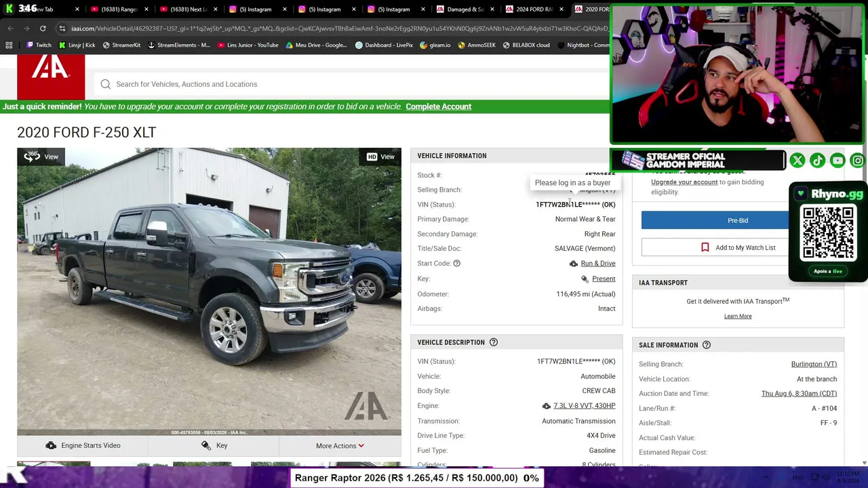The width and height of the screenshot is (868, 488).
Task: Open the Twitch bookmark
Action: pyautogui.click(x=39, y=45)
